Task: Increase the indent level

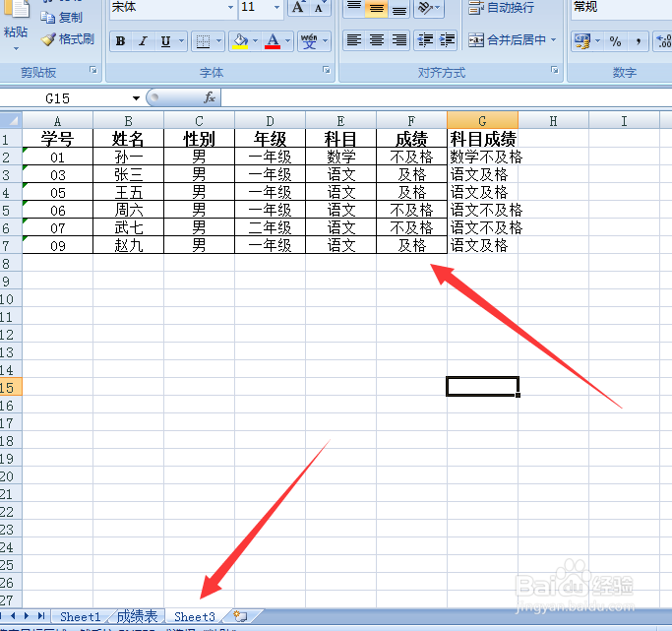Action: pos(447,40)
